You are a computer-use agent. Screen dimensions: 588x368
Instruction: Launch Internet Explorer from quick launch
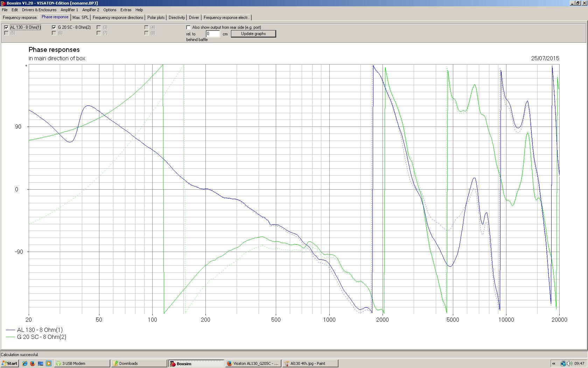(25, 363)
